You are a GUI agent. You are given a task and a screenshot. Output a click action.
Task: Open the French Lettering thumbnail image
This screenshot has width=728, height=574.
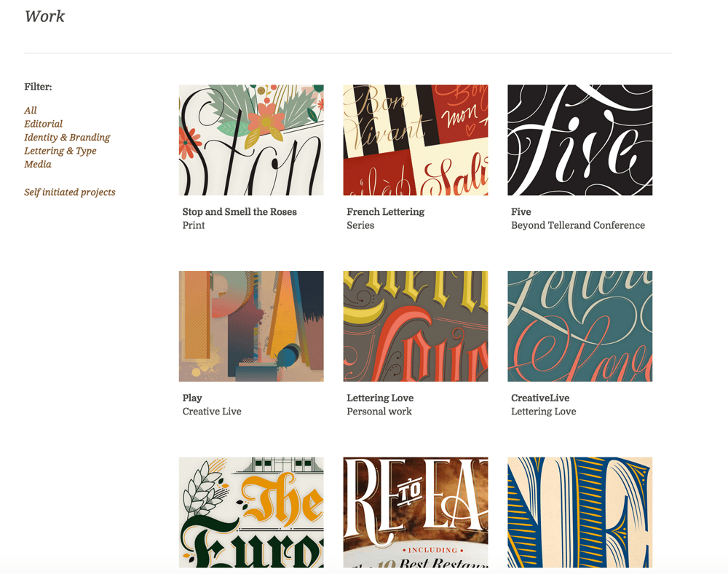tap(416, 140)
